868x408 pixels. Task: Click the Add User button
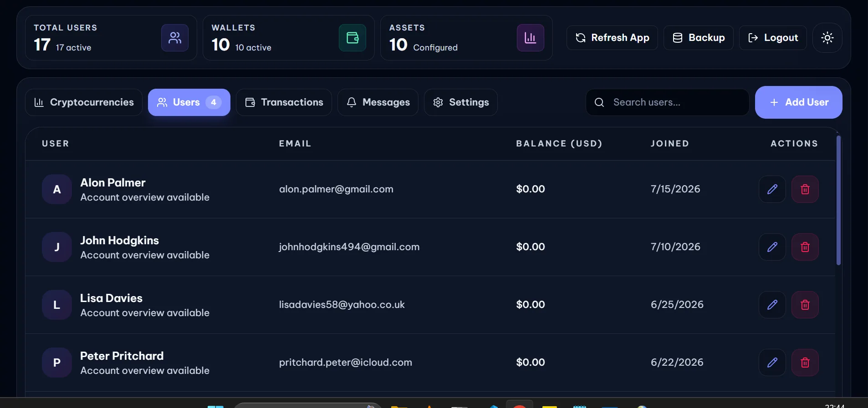799,102
